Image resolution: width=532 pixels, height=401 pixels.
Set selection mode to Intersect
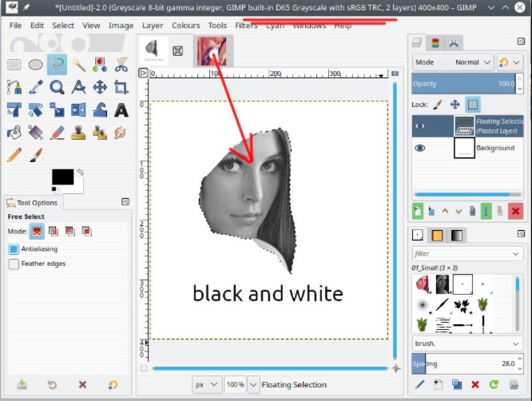(x=86, y=232)
